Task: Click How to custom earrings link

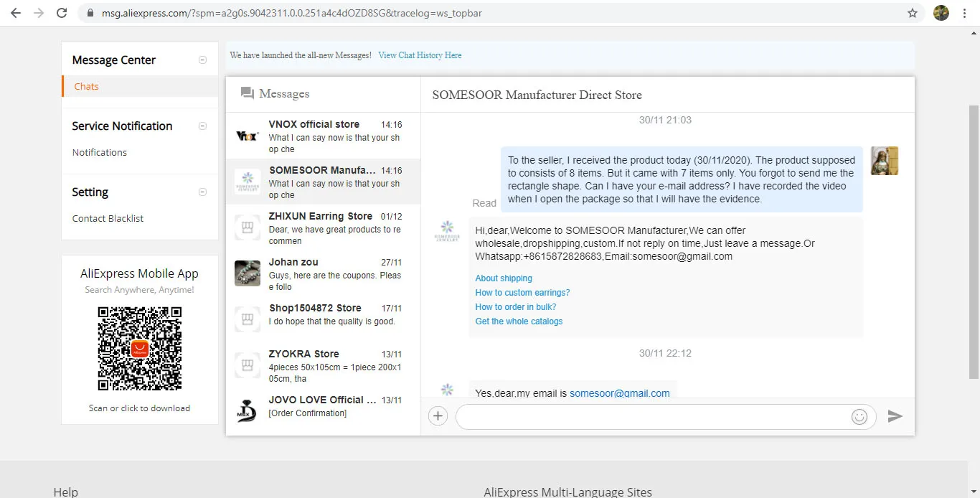Action: (x=522, y=293)
